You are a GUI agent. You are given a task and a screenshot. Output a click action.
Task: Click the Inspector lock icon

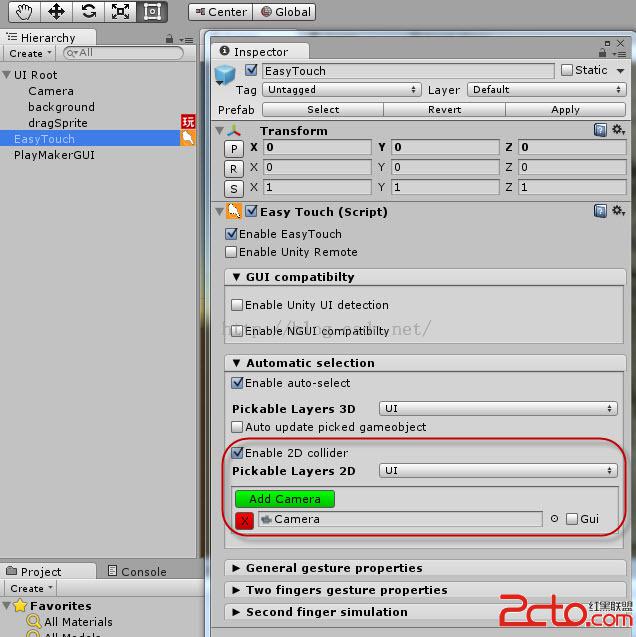tap(602, 53)
